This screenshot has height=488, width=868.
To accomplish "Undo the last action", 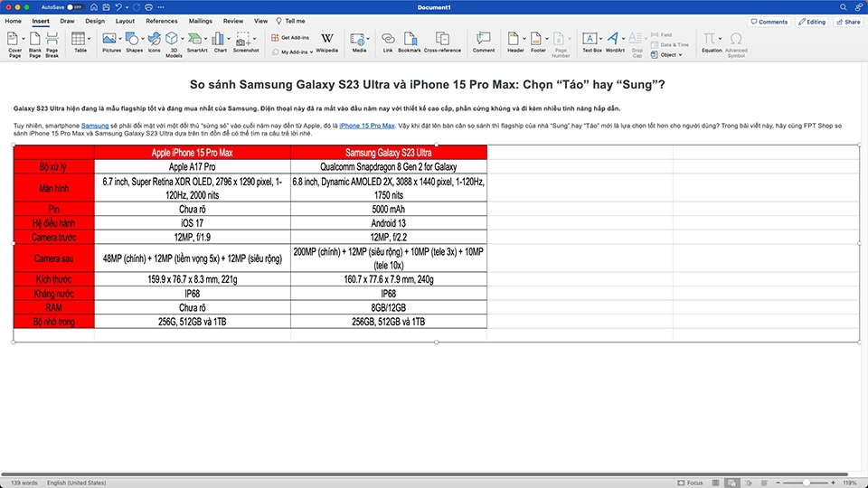I will (x=118, y=7).
